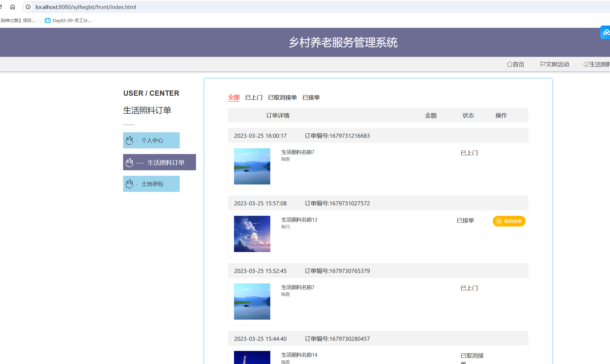Click the 金额 column header
This screenshot has height=364, width=610.
431,115
